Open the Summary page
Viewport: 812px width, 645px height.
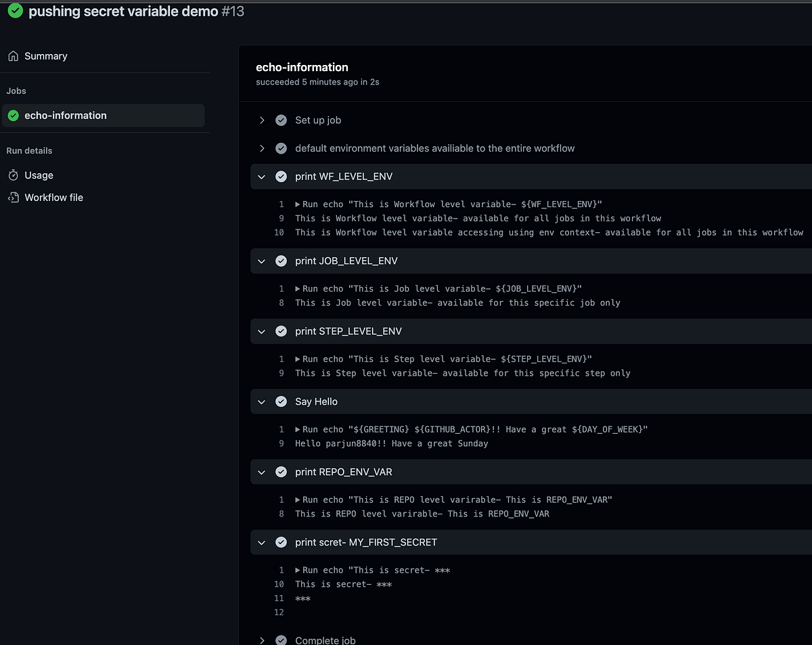[45, 56]
